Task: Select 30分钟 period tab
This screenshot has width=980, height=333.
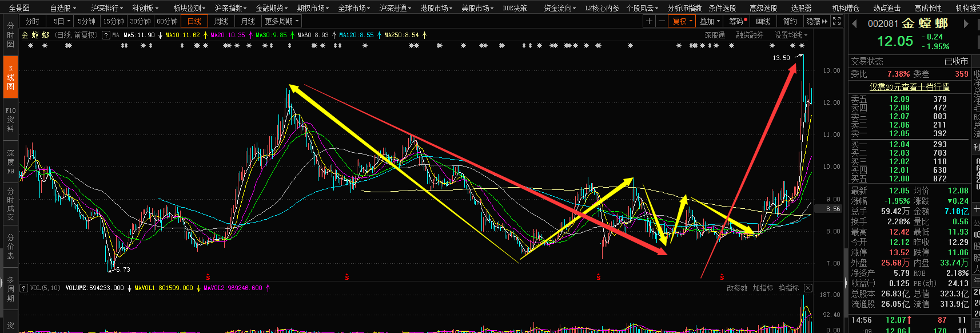Action: click(x=140, y=21)
